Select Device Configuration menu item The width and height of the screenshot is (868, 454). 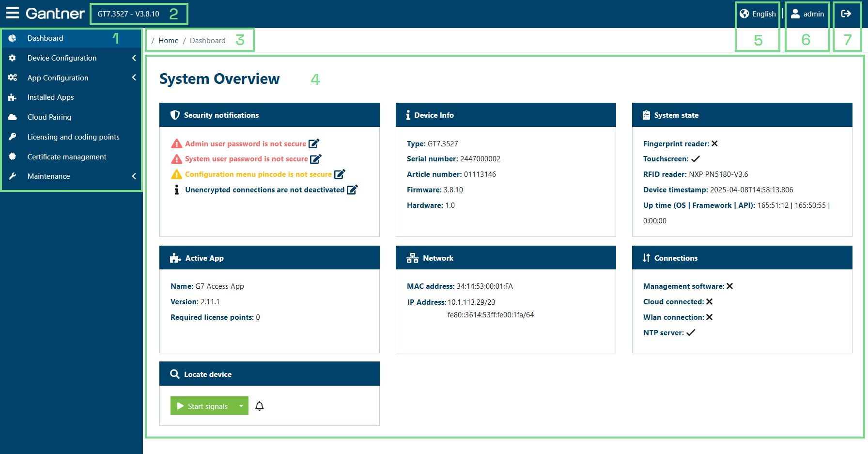71,58
